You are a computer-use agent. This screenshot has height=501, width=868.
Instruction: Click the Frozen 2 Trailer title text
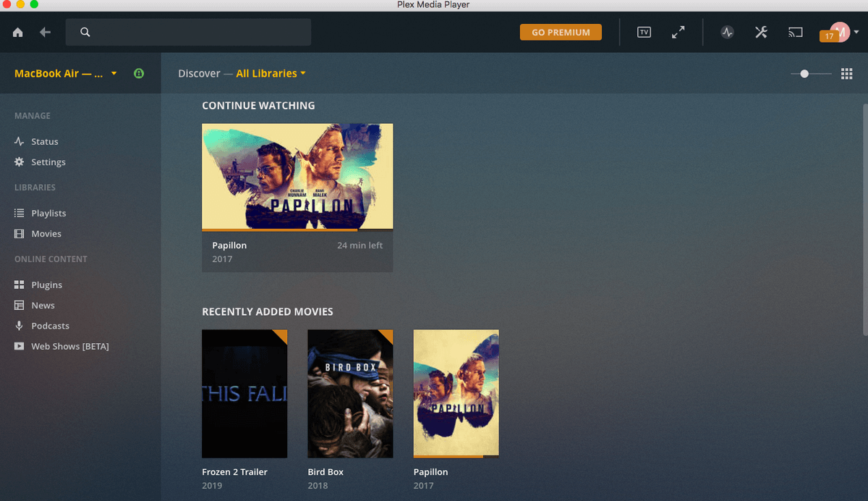tap(234, 472)
